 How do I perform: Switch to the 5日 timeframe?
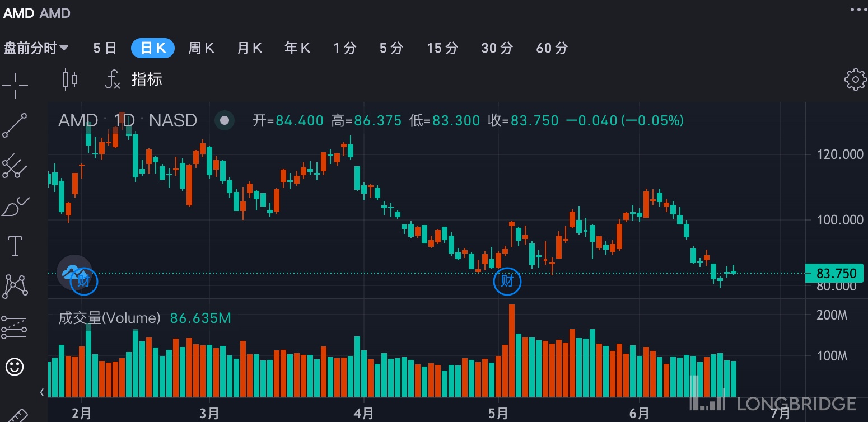pyautogui.click(x=105, y=49)
